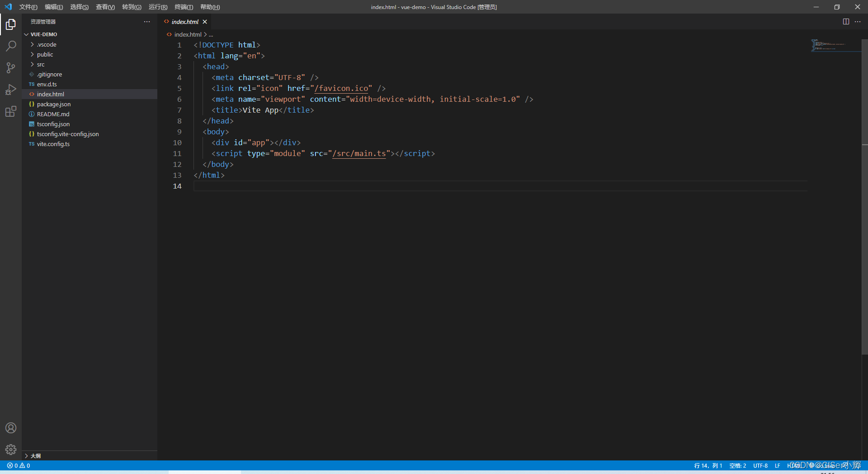The image size is (868, 474).
Task: Click the 空格: 2 indentation setting
Action: (738, 465)
